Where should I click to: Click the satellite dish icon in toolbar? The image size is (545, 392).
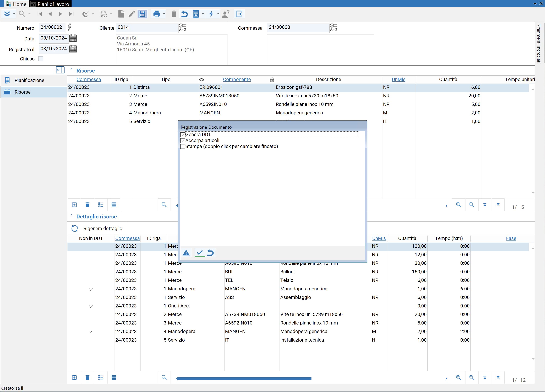(x=85, y=14)
